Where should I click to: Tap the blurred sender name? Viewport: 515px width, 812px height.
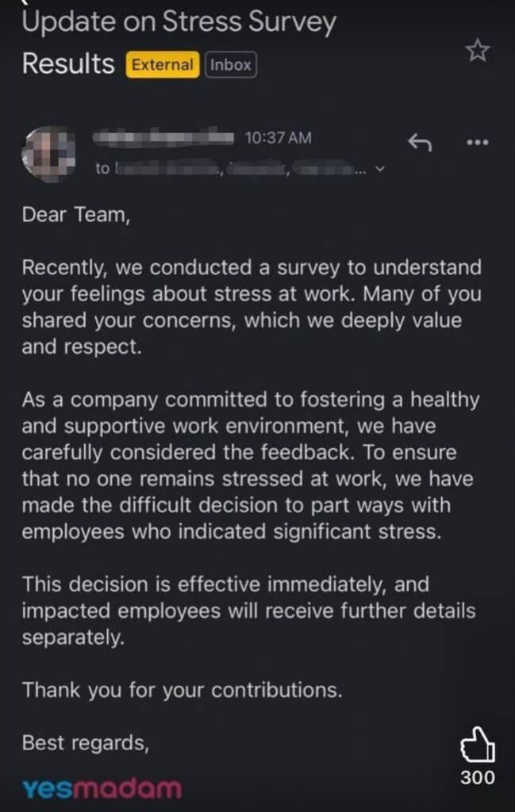click(163, 137)
